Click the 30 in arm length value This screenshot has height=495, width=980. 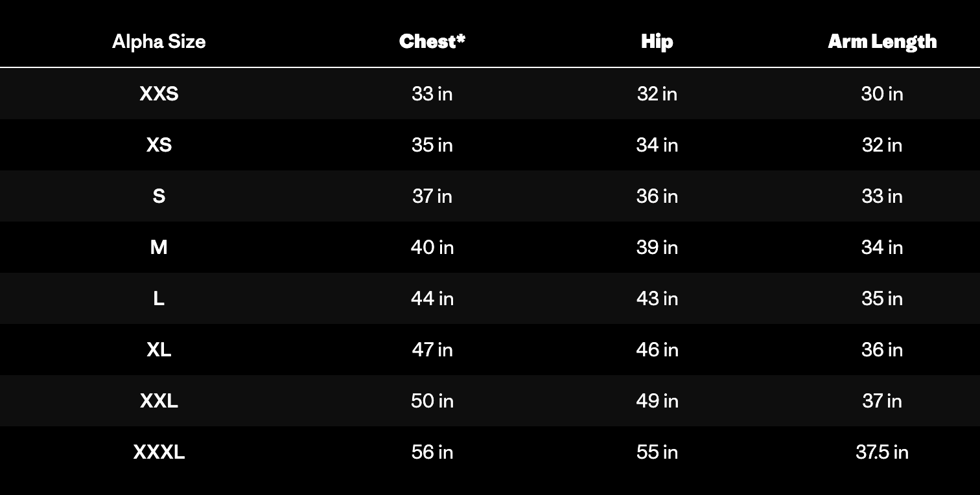click(x=882, y=94)
